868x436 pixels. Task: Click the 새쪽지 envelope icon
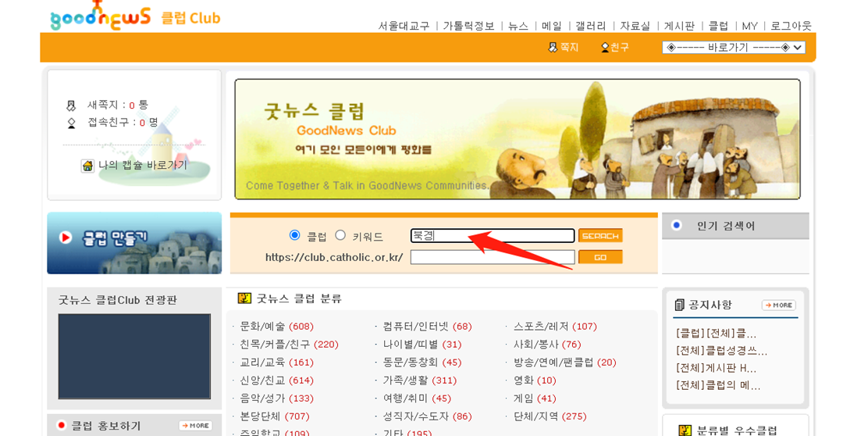pos(71,105)
